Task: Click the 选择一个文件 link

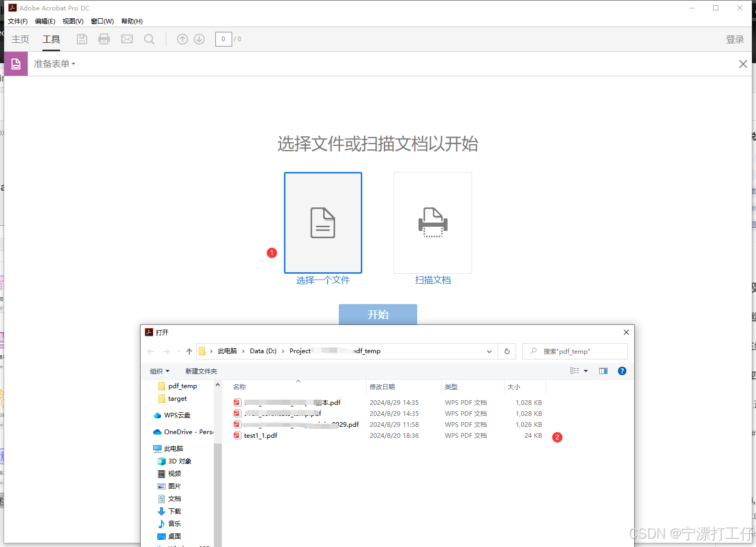Action: coord(323,280)
